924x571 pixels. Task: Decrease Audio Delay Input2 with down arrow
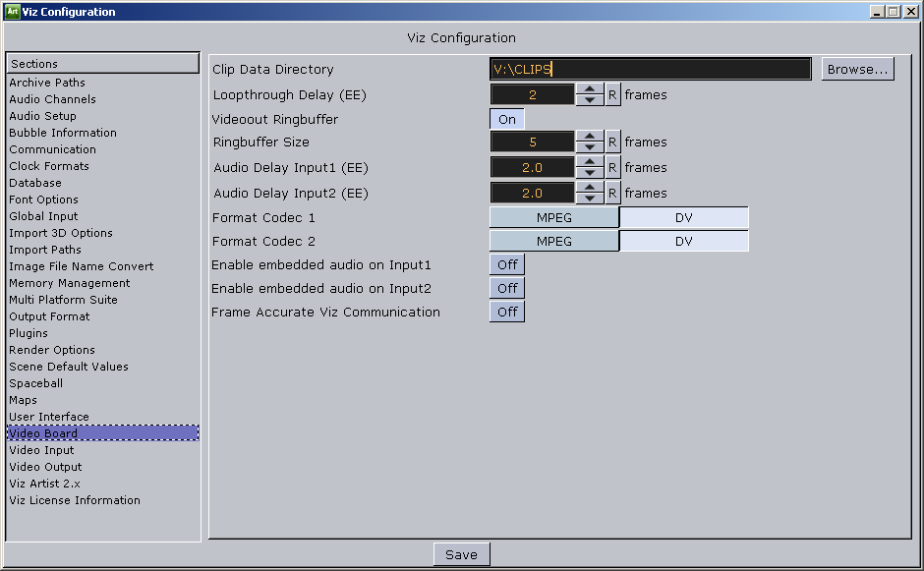click(x=590, y=199)
